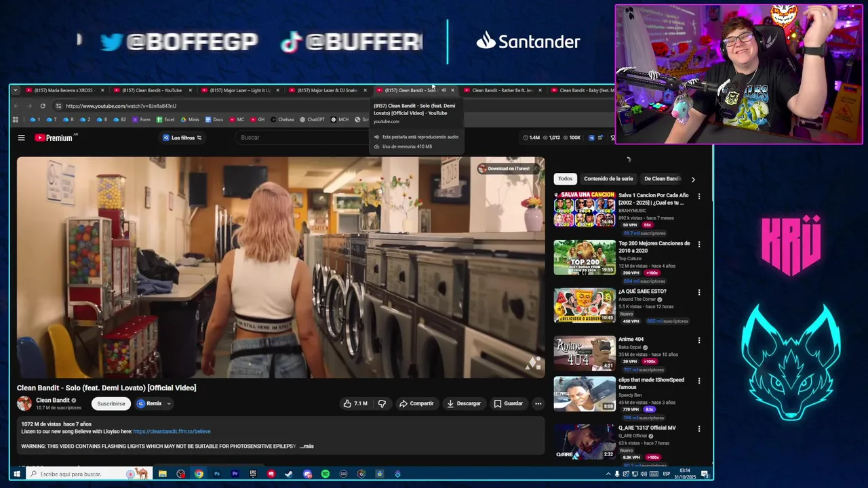
Task: Open the Windows Start menu
Action: (x=16, y=474)
